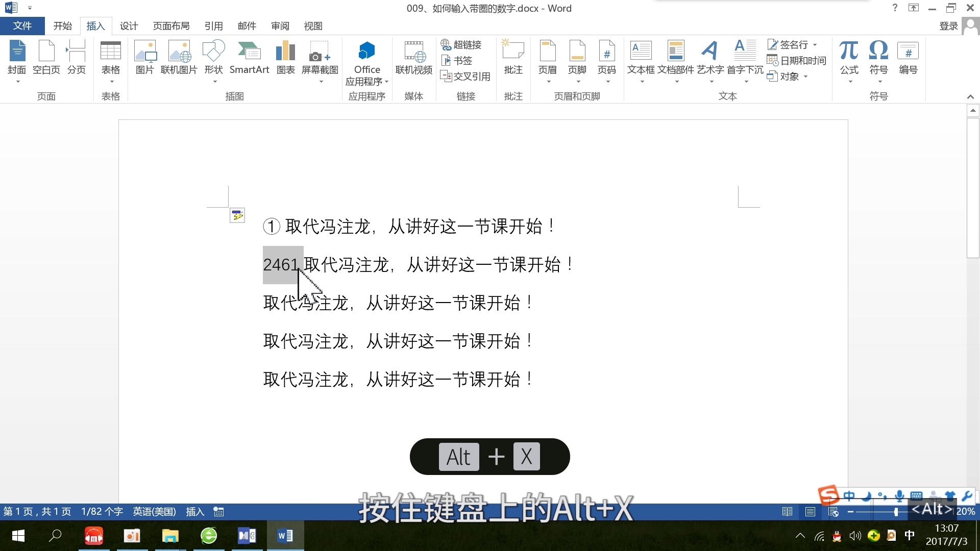Click the 登录 sign-in link
The image size is (980, 551).
(x=948, y=26)
